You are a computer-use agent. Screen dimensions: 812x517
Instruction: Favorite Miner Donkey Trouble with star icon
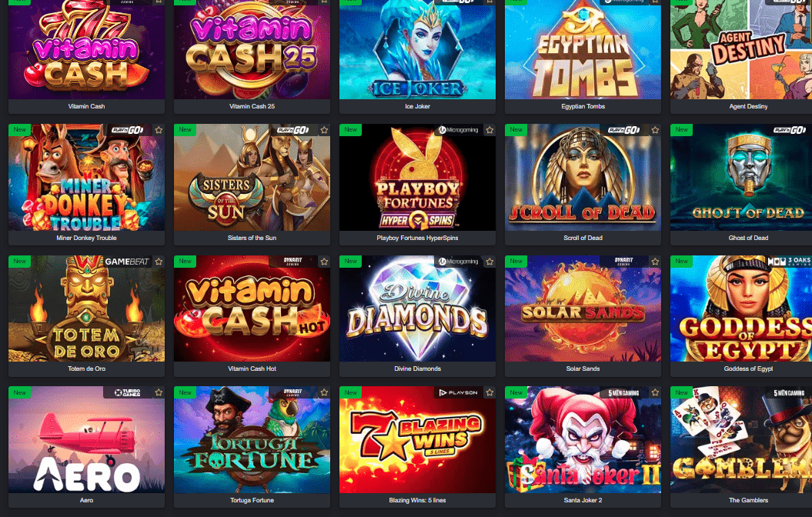tap(159, 130)
